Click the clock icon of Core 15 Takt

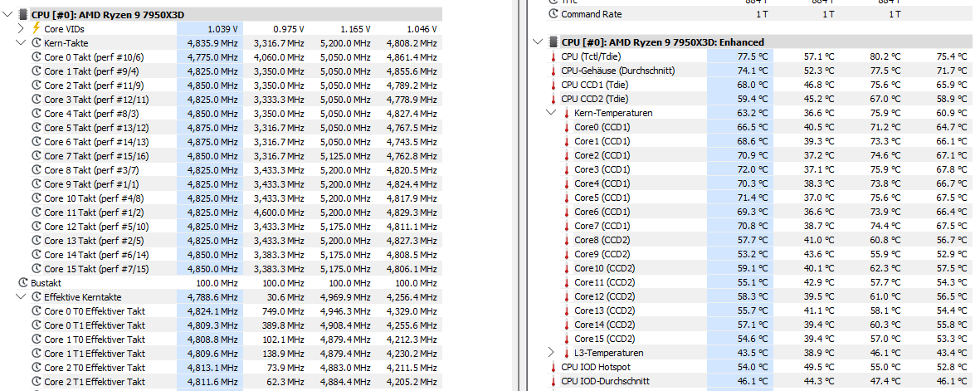tap(37, 268)
